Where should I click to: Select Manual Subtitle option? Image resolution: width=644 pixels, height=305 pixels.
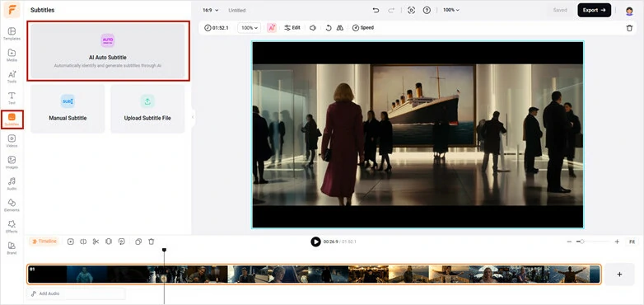pos(68,109)
